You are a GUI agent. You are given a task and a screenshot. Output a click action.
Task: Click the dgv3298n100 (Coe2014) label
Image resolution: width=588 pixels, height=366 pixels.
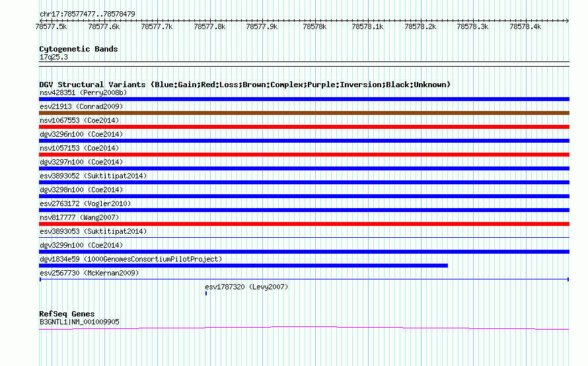81,190
